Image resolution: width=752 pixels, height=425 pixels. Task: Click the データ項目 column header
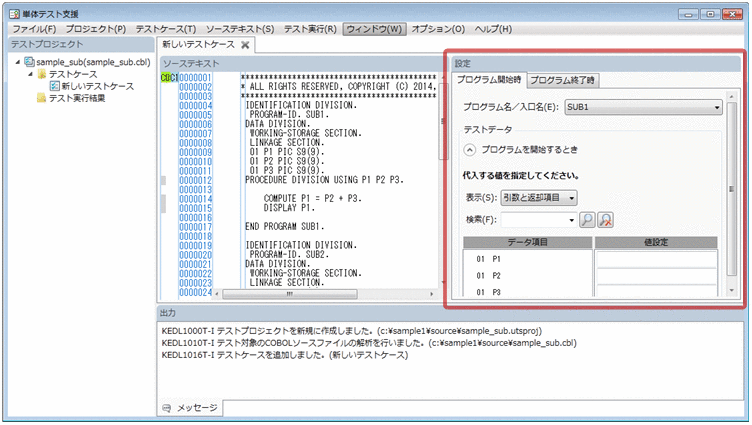[x=528, y=242]
